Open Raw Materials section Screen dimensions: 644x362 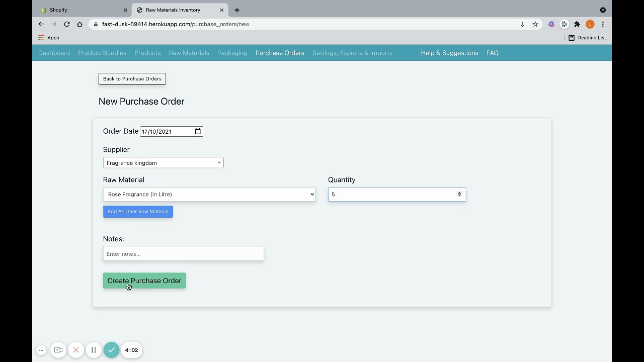(x=189, y=53)
